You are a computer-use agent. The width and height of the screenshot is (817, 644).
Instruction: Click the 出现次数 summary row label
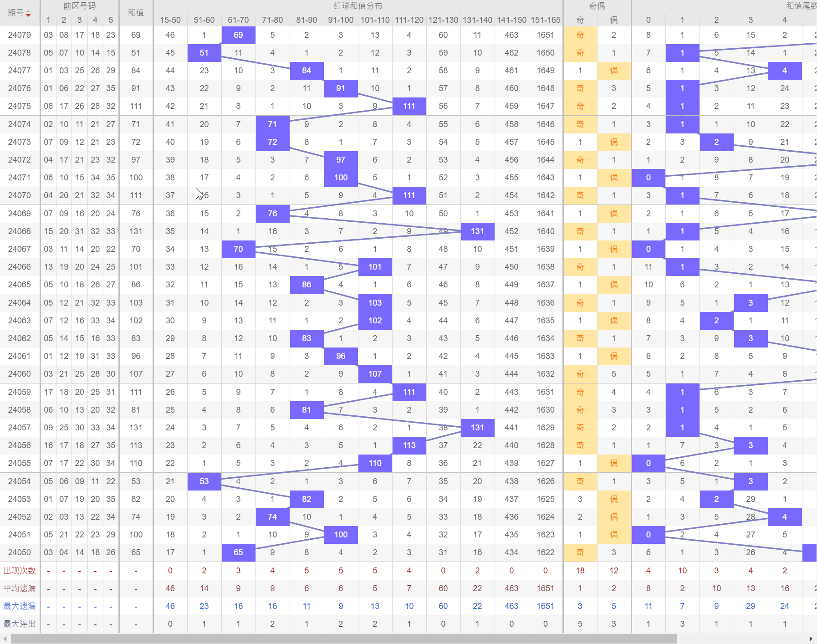(20, 571)
